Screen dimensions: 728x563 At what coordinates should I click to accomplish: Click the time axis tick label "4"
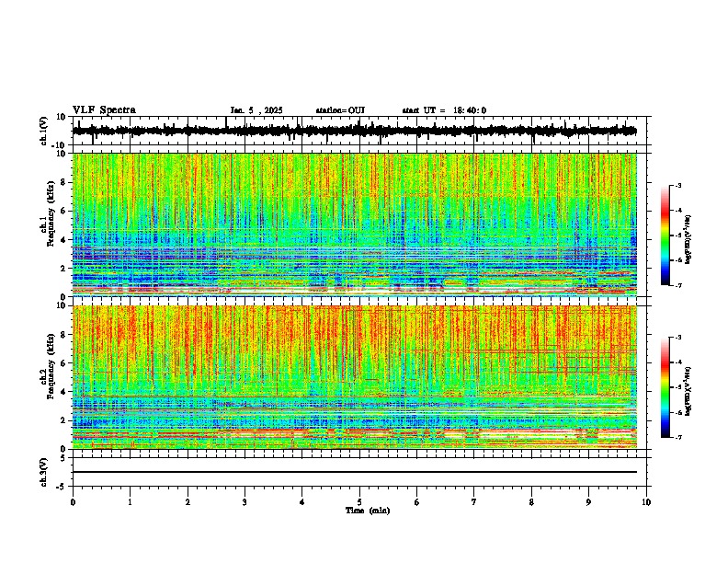point(301,502)
